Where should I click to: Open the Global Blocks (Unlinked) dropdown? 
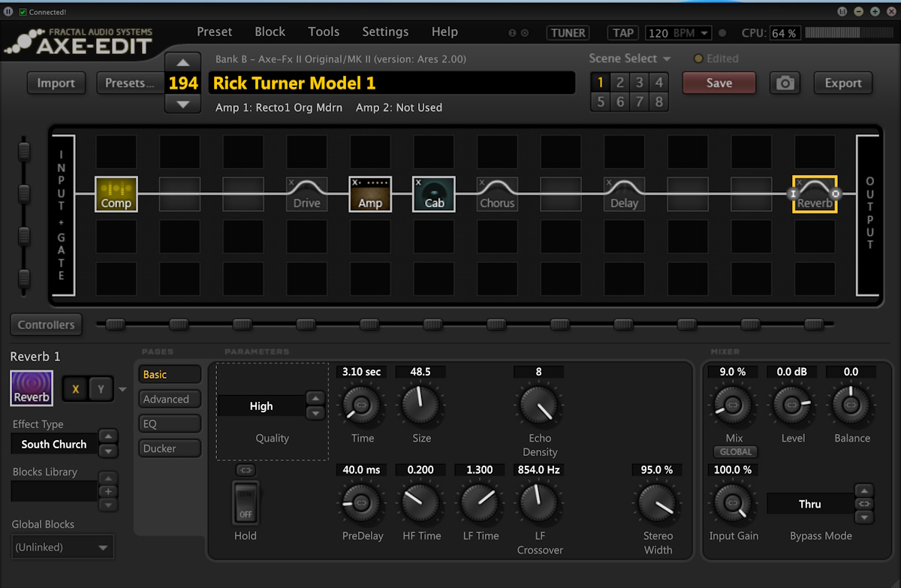62,547
